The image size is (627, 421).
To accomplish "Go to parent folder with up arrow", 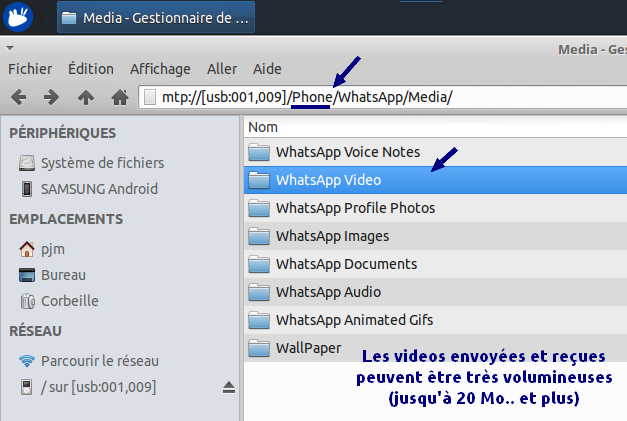I will 86,97.
